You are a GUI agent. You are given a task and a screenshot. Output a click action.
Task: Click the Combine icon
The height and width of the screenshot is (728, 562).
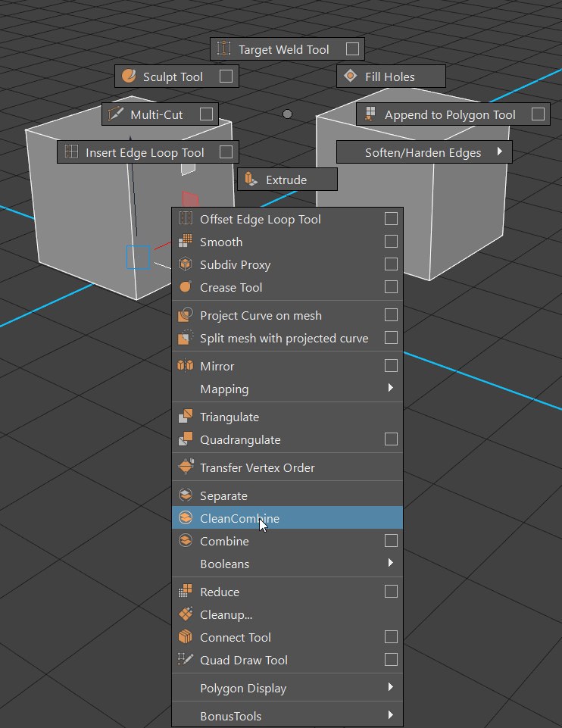(186, 540)
